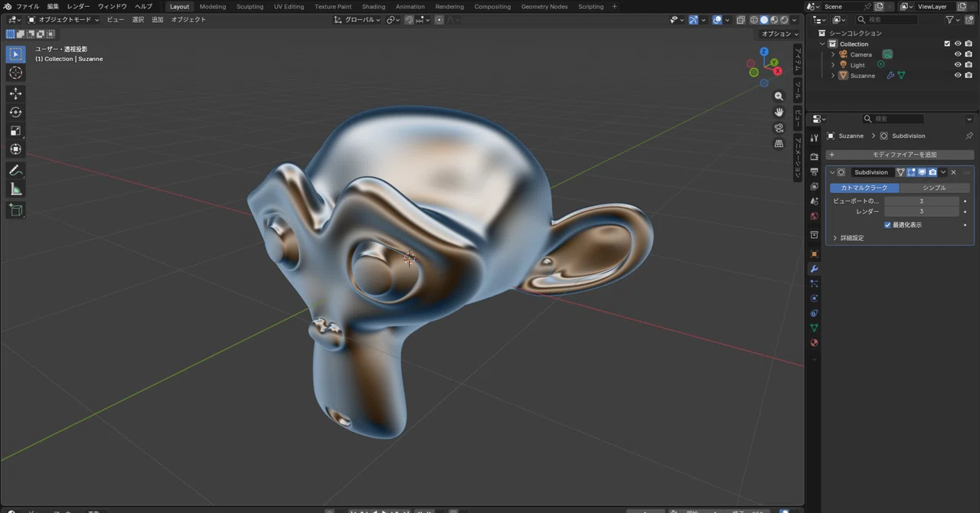Open the Object Data green triangle tab
The height and width of the screenshot is (513, 980).
coord(814,328)
